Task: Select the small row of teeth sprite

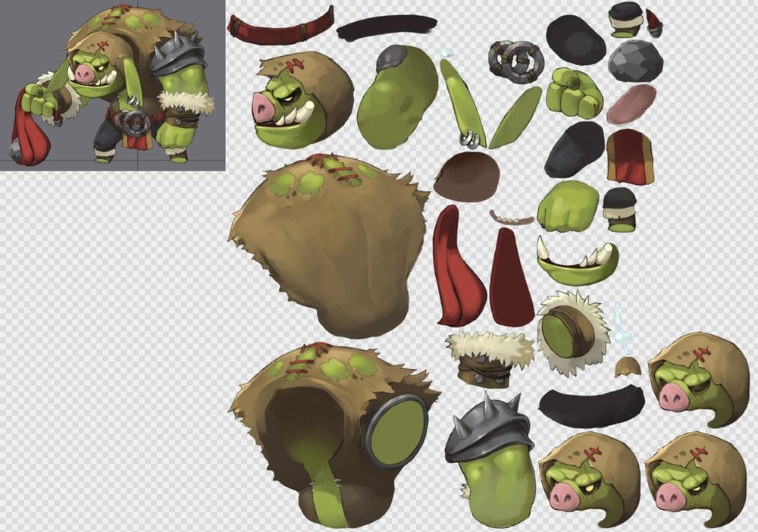Action: 512,217
